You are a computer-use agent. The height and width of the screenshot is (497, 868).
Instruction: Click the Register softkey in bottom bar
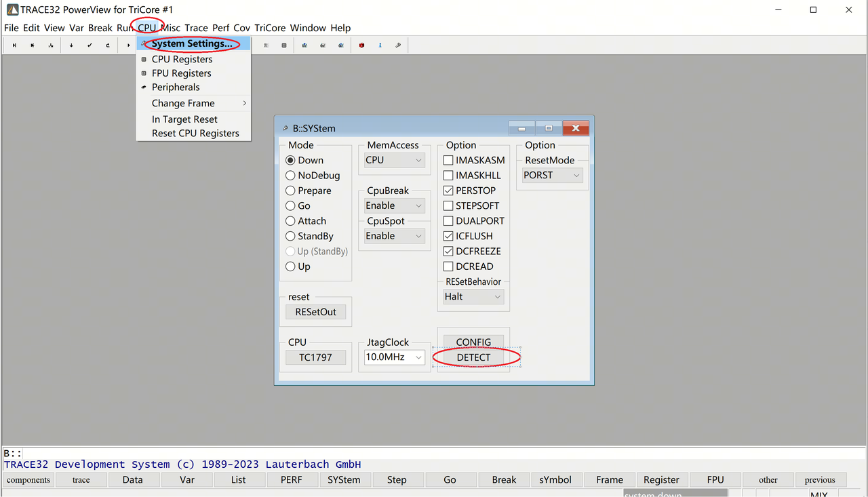pos(661,480)
